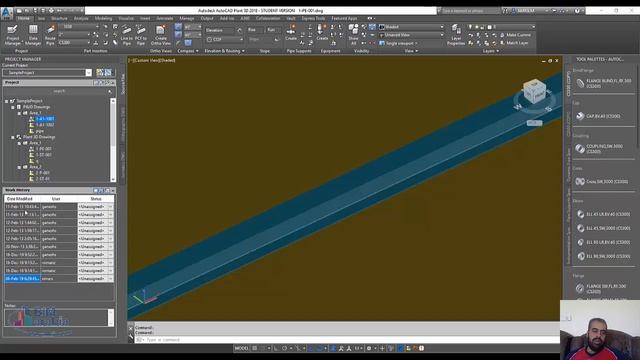This screenshot has height=360, width=640.
Task: Collapse the SampleProject tree node
Action: pos(7,101)
